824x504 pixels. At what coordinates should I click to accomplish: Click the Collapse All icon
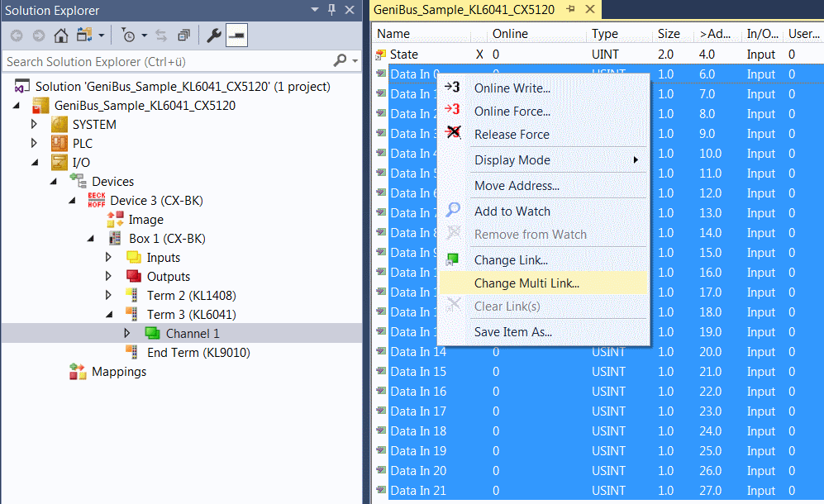[183, 36]
